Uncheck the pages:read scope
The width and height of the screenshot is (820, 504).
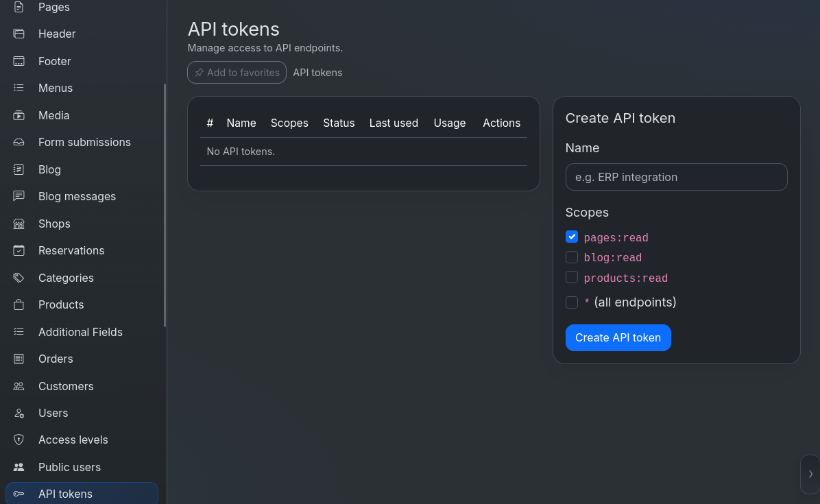pos(572,237)
